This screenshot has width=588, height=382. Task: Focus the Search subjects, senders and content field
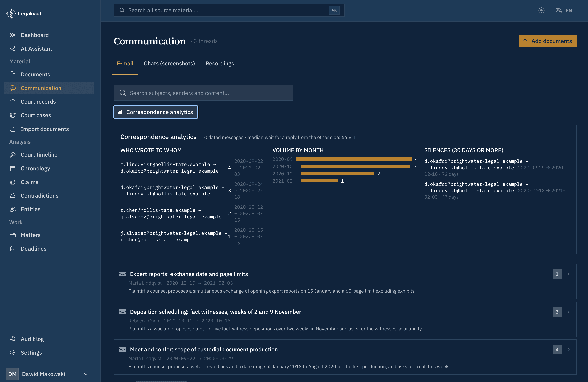[203, 93]
